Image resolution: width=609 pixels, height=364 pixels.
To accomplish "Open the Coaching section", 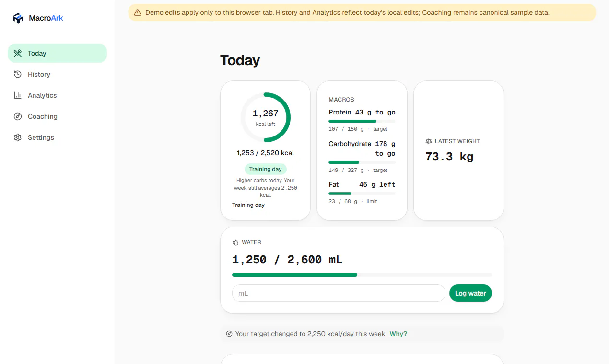I will 57,116.
